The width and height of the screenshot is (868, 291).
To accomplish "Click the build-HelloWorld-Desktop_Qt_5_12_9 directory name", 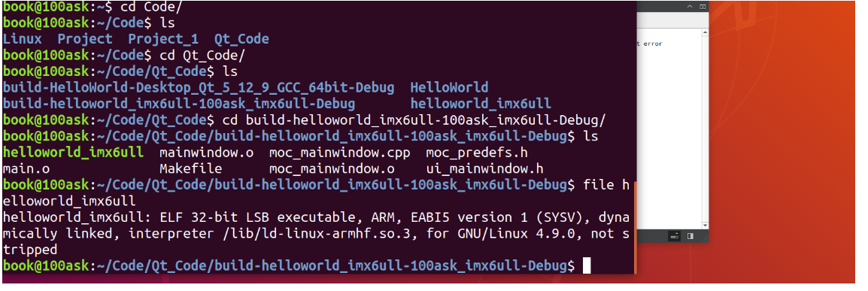I will coord(199,87).
